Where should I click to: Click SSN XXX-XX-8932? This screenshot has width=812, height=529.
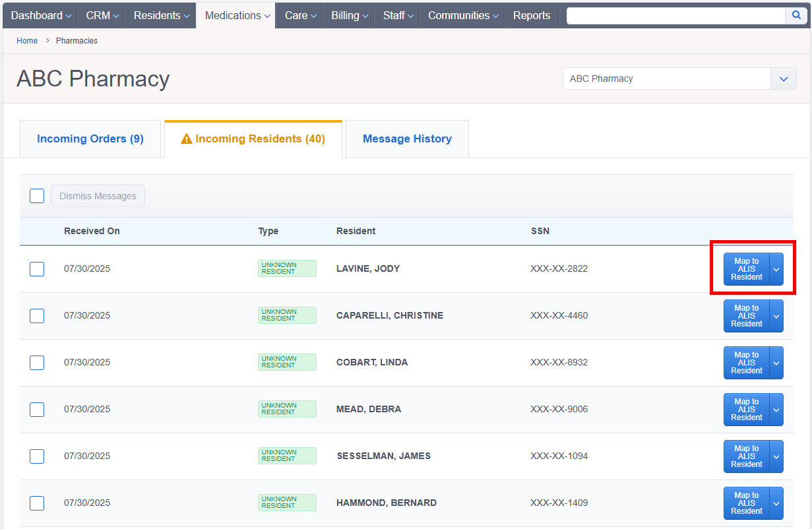click(559, 362)
